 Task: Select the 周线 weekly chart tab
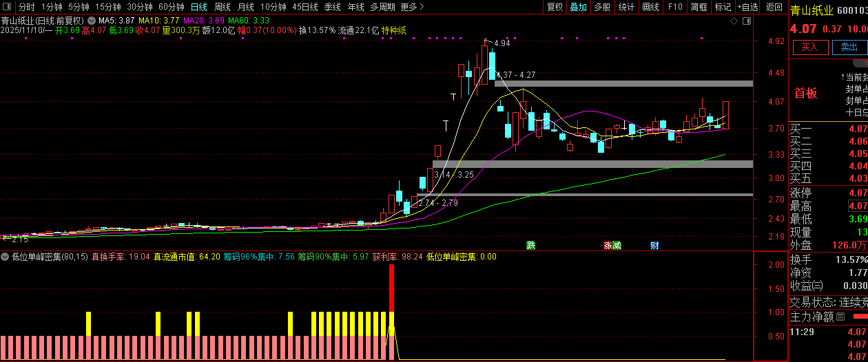click(223, 7)
